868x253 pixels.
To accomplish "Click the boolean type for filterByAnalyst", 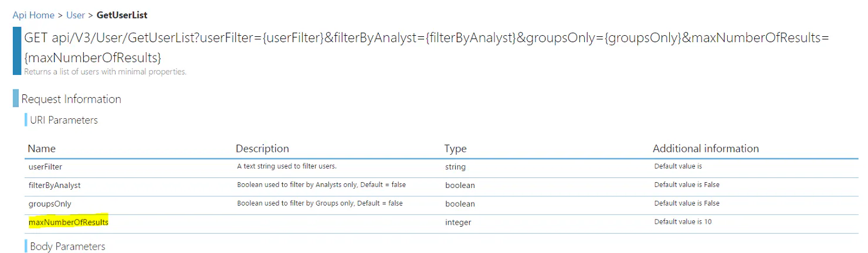I will 460,185.
